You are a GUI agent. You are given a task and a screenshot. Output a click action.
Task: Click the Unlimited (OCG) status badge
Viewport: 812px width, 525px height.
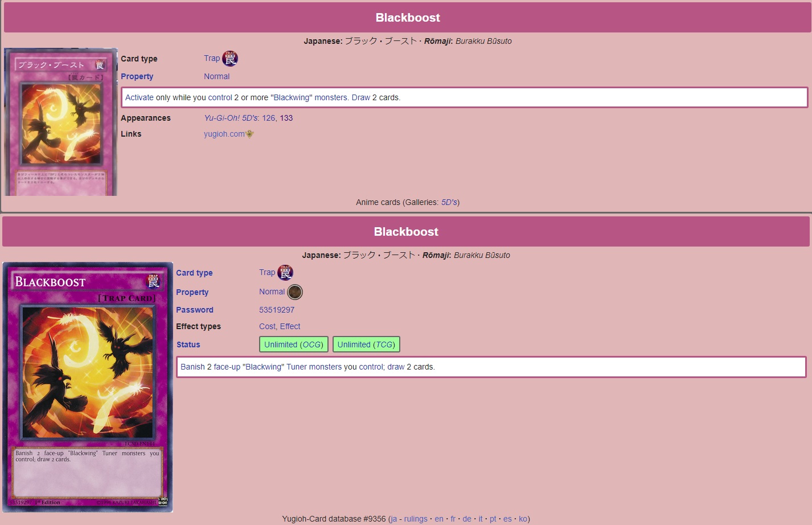[x=294, y=344]
